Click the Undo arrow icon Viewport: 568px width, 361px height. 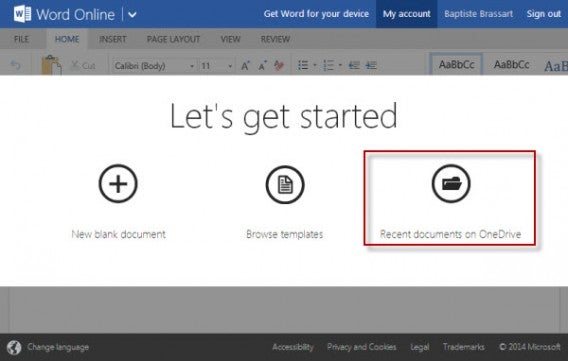16,66
